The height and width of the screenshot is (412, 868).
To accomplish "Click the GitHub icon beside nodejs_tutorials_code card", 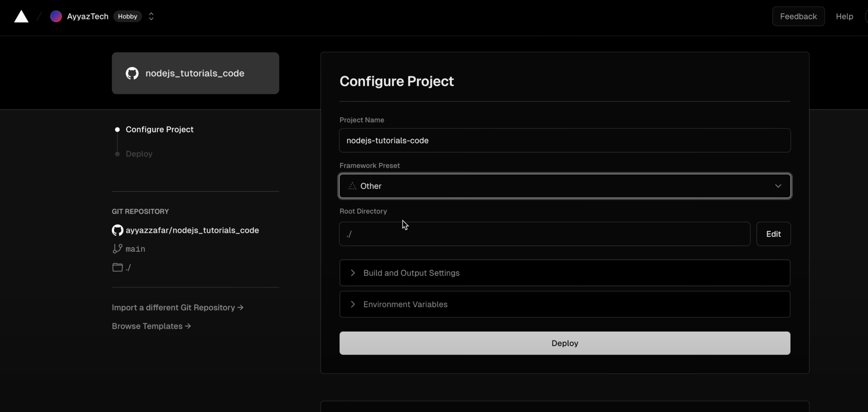I will pos(132,73).
